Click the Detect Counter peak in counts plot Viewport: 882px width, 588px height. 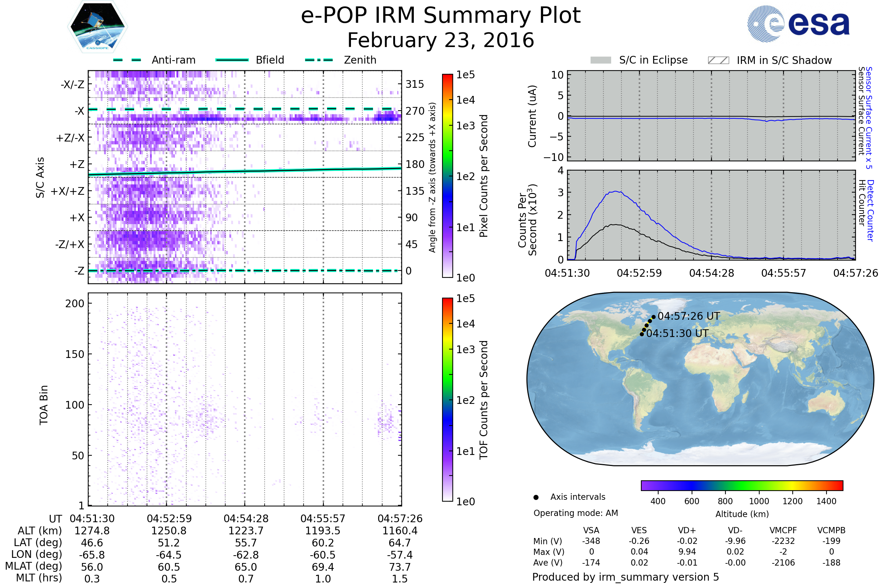[x=616, y=191]
